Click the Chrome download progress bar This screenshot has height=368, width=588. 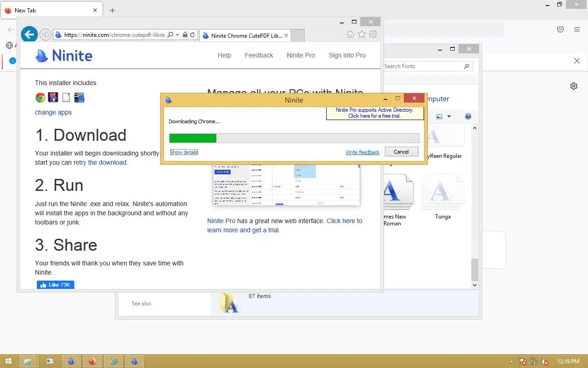click(294, 138)
